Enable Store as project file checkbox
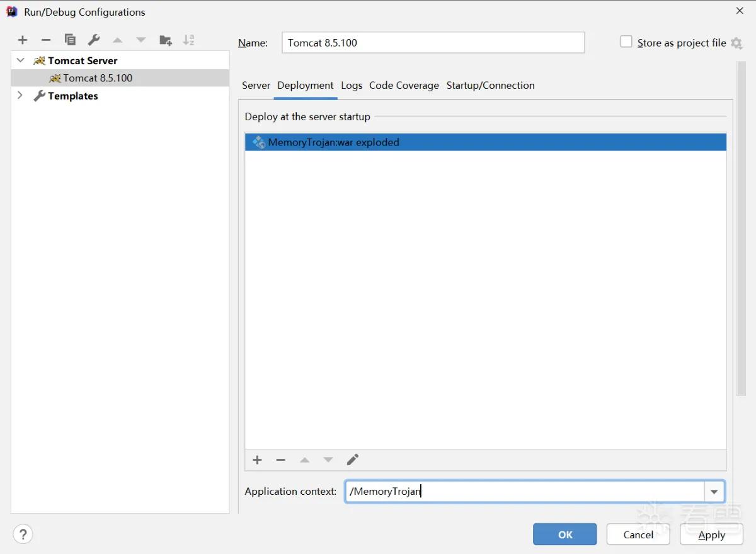756x554 pixels. [x=626, y=42]
